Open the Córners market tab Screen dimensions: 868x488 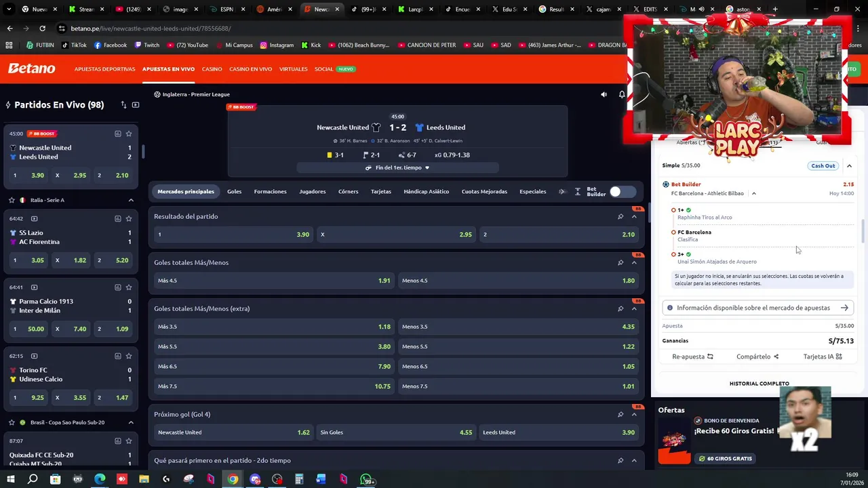pyautogui.click(x=348, y=192)
